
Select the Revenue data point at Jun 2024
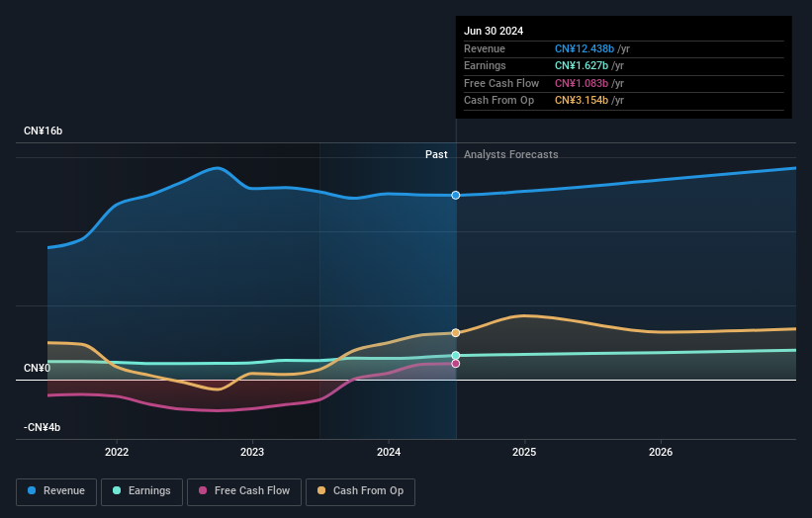(x=456, y=195)
